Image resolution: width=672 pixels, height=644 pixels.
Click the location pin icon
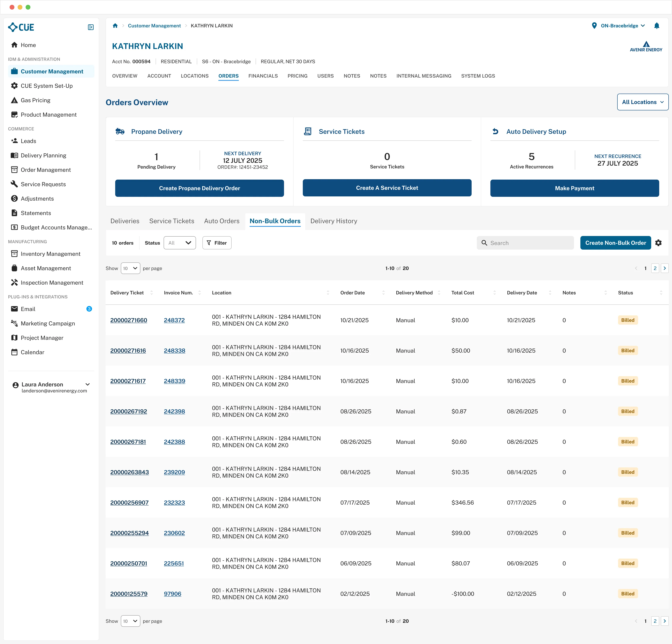pyautogui.click(x=594, y=26)
